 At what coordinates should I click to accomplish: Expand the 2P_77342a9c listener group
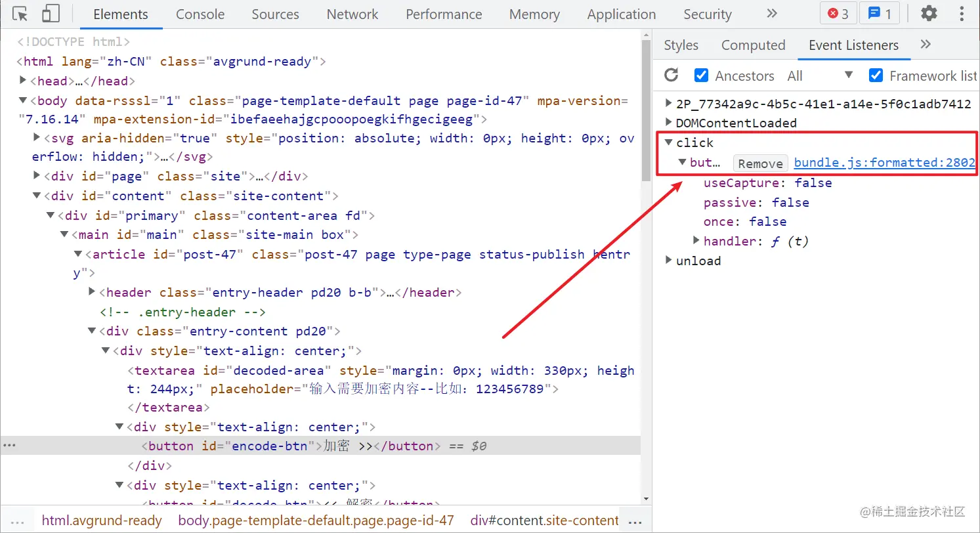click(x=669, y=103)
